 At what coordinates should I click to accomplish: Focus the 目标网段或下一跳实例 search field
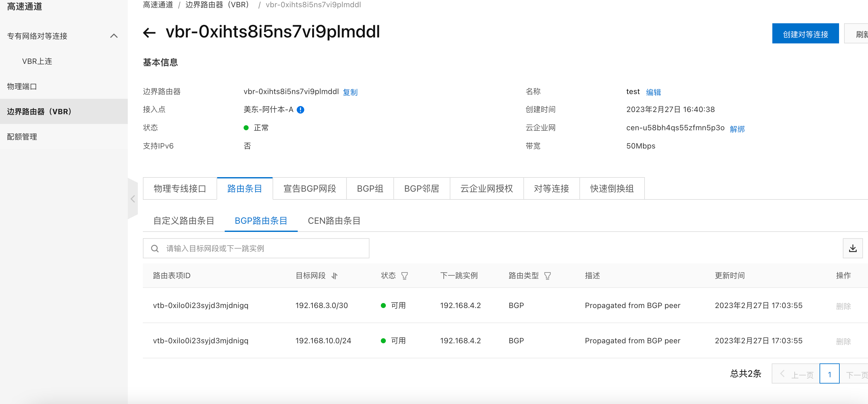[256, 249]
